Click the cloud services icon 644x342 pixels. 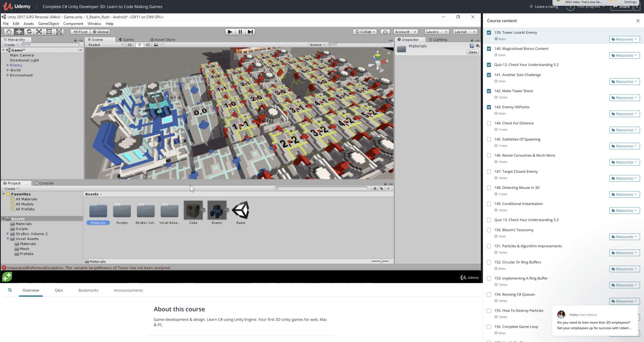[x=385, y=32]
